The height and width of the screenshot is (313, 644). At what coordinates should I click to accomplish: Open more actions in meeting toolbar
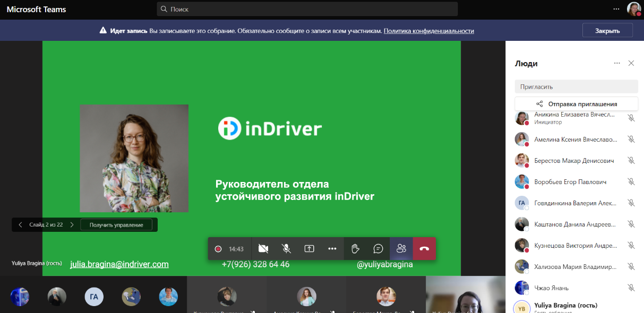pyautogui.click(x=332, y=248)
